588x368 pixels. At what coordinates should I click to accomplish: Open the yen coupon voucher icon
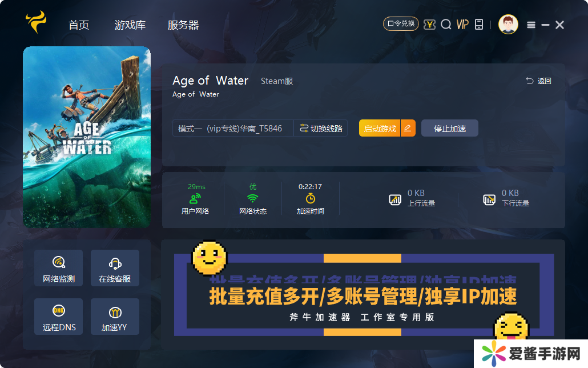[x=429, y=25]
